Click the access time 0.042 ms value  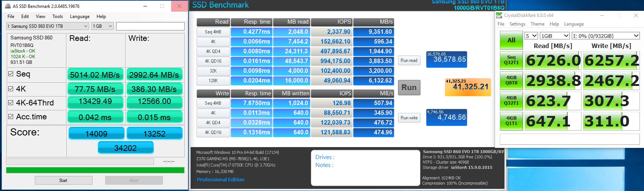click(95, 117)
